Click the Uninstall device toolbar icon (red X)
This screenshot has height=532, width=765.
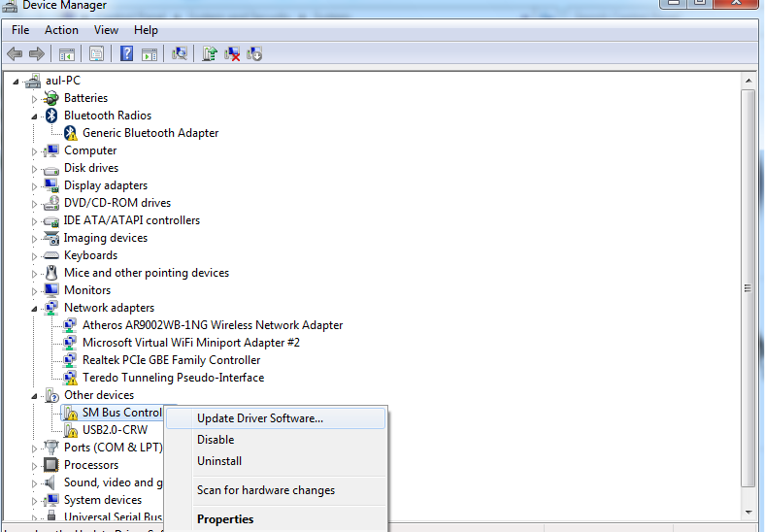(x=232, y=53)
